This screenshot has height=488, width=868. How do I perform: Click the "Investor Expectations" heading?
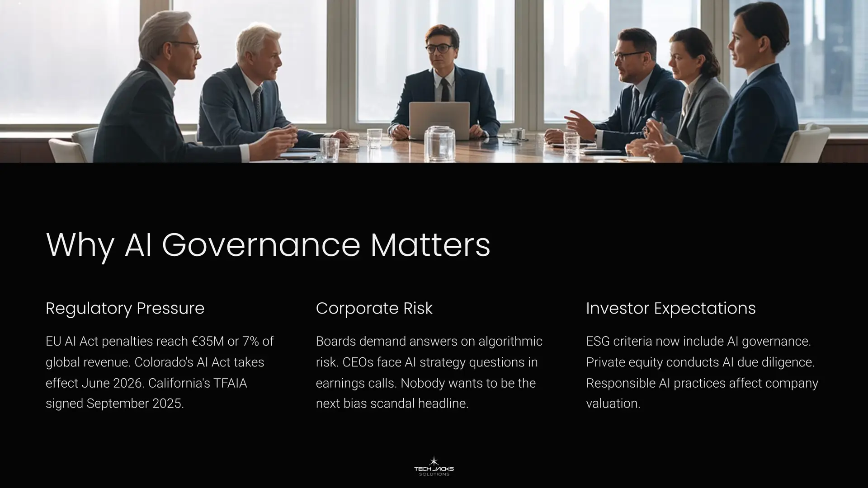click(x=670, y=308)
